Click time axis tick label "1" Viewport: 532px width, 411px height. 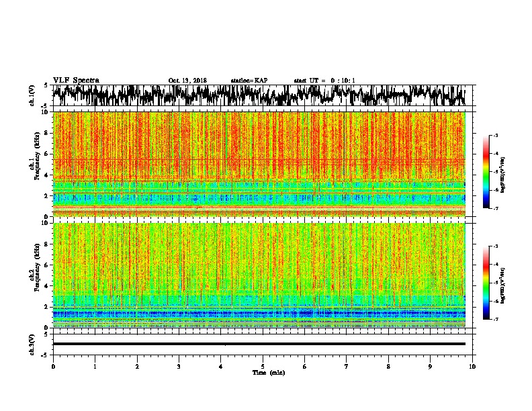pos(95,366)
